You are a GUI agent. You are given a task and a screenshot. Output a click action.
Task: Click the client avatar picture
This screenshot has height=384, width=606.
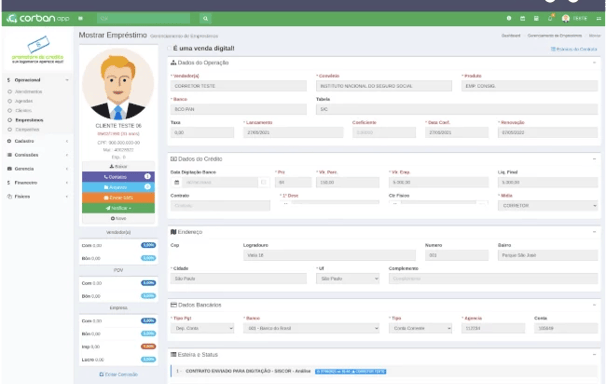pyautogui.click(x=118, y=84)
